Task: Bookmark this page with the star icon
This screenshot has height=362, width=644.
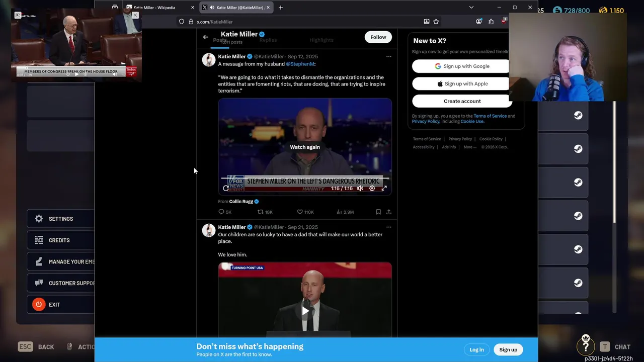Action: click(x=436, y=22)
